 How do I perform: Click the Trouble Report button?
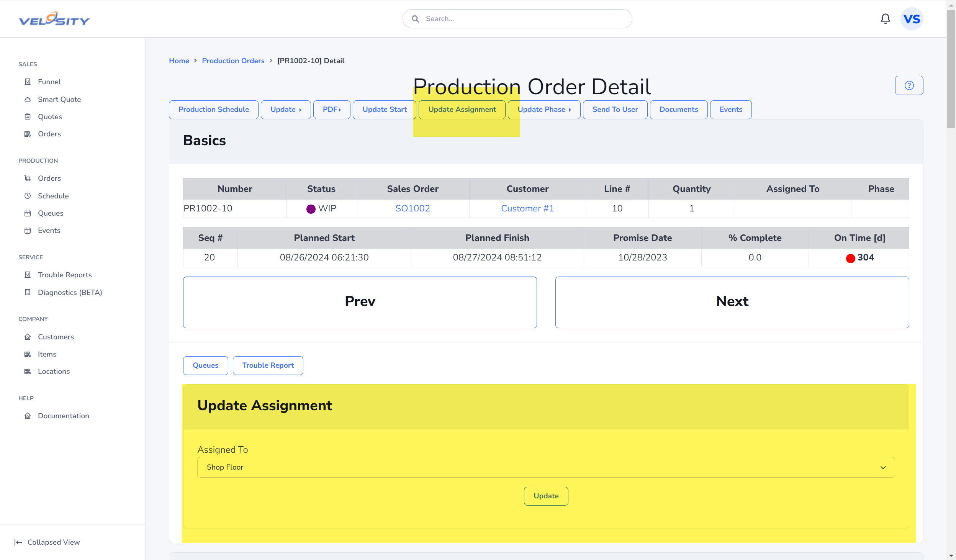tap(268, 365)
